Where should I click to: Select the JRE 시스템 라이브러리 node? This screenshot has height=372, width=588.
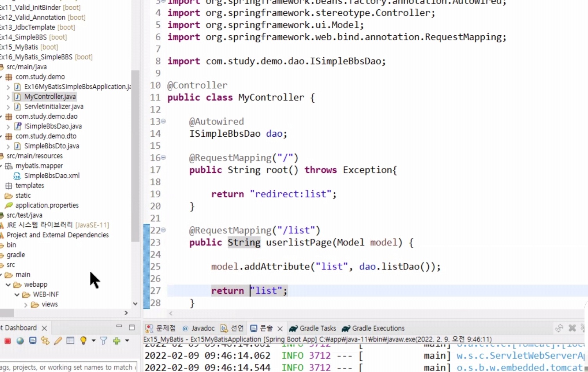(x=58, y=225)
